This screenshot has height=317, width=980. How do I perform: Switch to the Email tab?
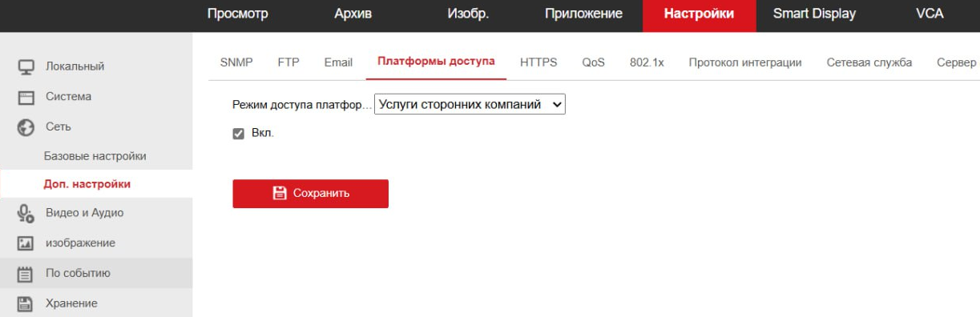point(338,63)
